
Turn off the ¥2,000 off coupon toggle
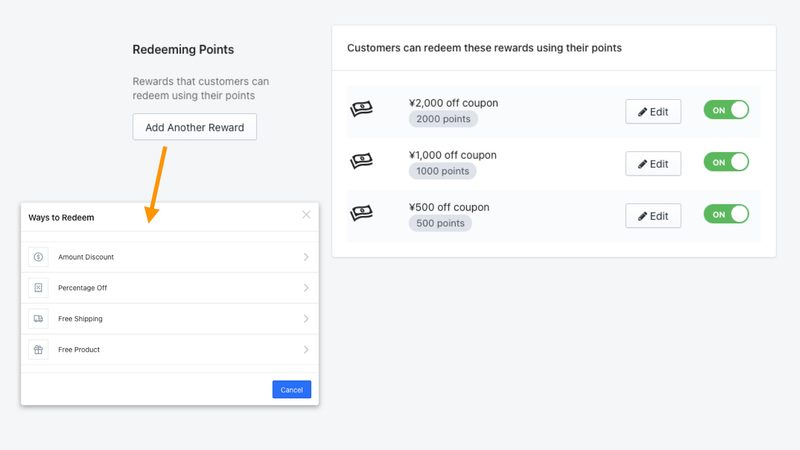[x=726, y=110]
